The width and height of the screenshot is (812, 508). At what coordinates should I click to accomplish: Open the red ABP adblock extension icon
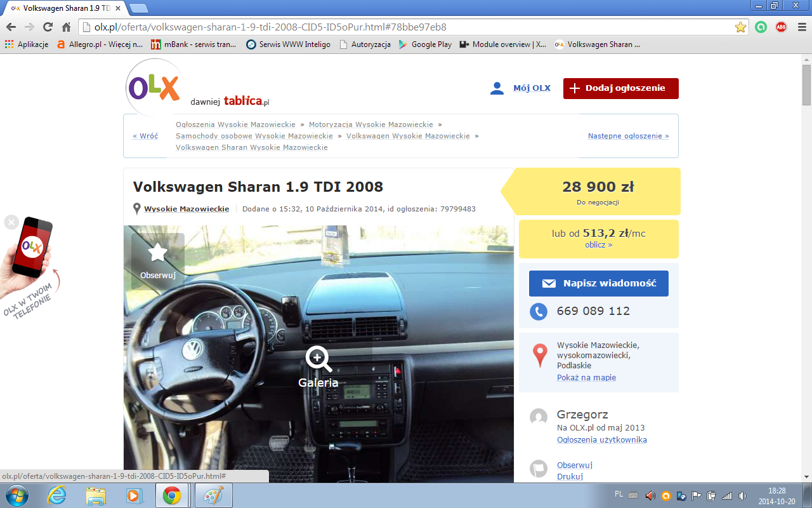781,27
